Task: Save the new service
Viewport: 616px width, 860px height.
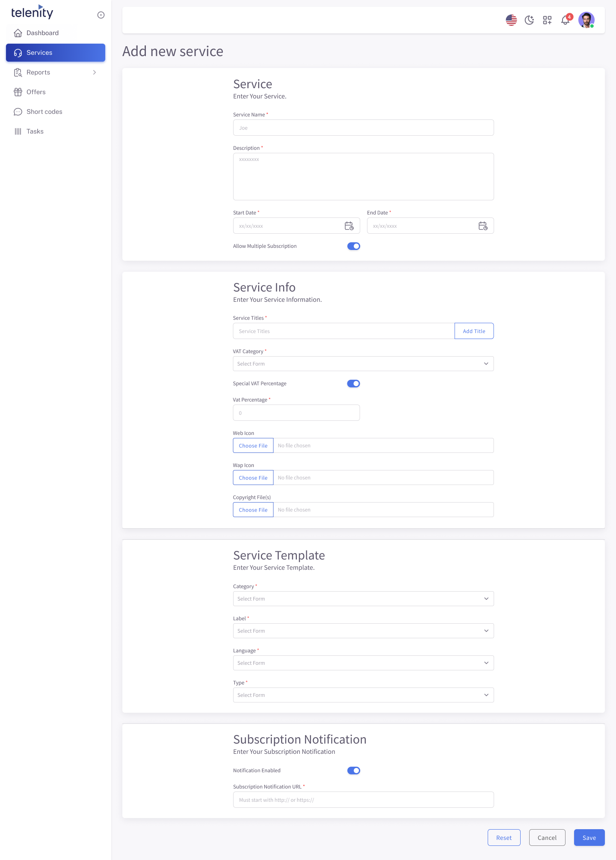Action: coord(589,838)
